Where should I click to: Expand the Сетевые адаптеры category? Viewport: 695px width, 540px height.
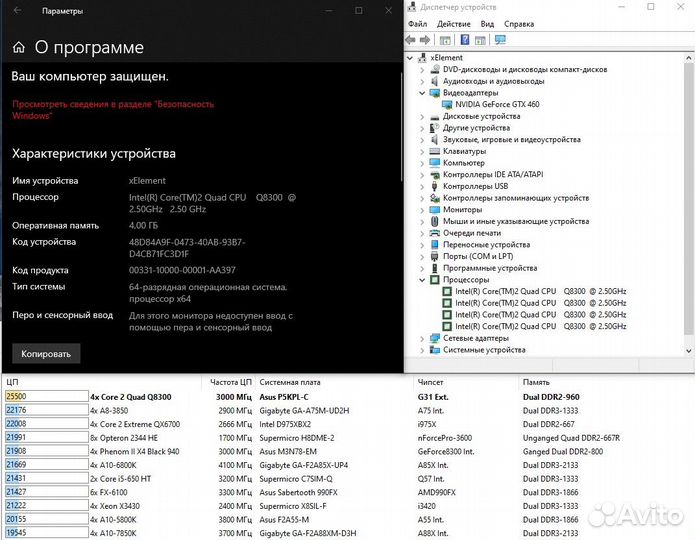point(422,338)
